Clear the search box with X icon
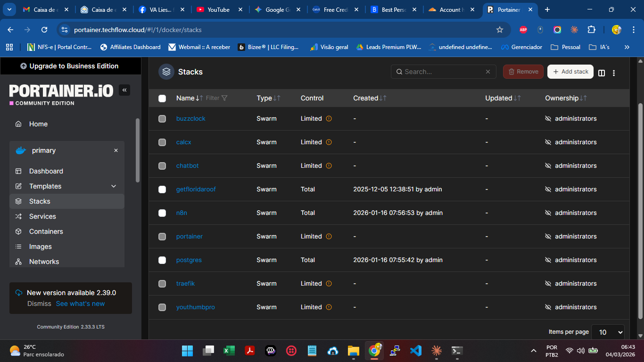 (488, 72)
